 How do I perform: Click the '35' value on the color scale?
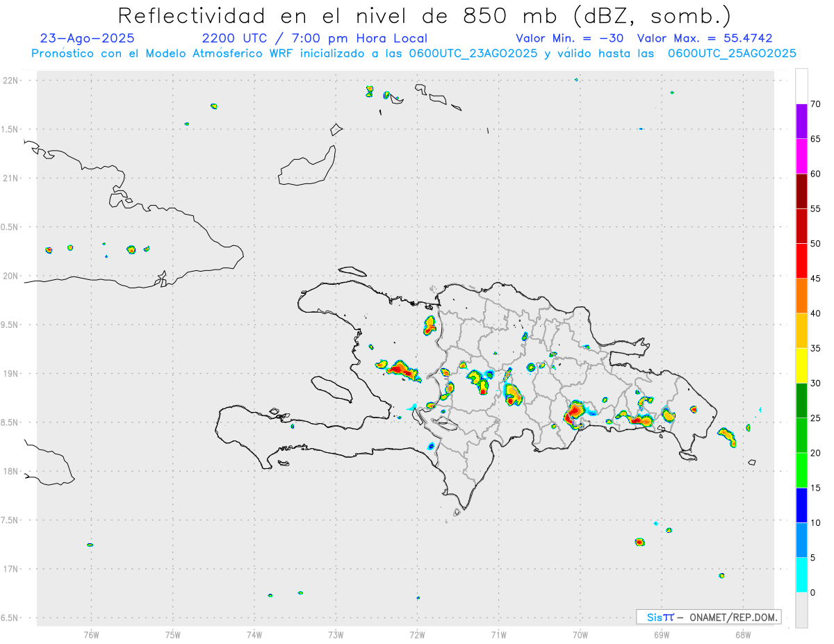click(816, 348)
